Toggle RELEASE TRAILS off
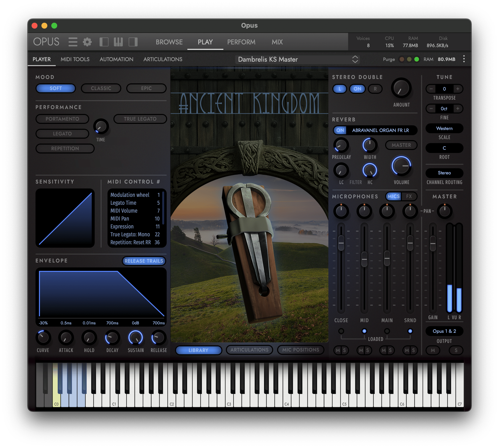Image resolution: width=499 pixels, height=448 pixels. click(144, 261)
